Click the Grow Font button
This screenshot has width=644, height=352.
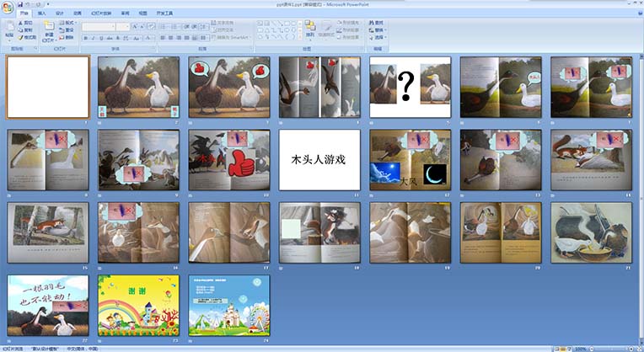point(134,27)
